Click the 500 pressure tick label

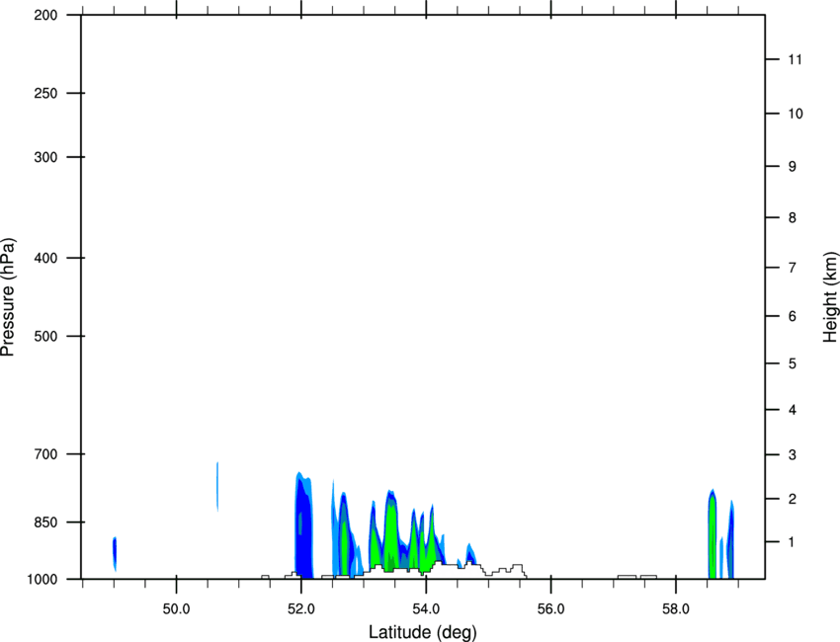[x=45, y=336]
